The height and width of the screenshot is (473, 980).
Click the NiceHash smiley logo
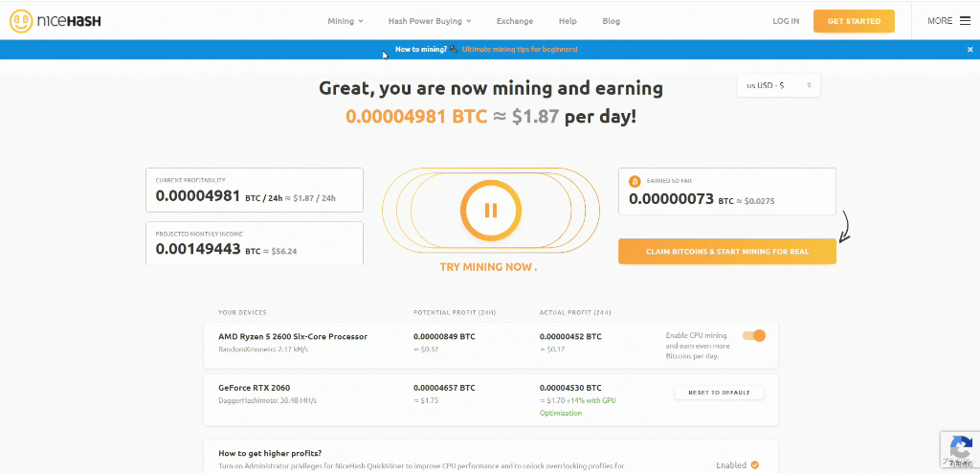[21, 20]
